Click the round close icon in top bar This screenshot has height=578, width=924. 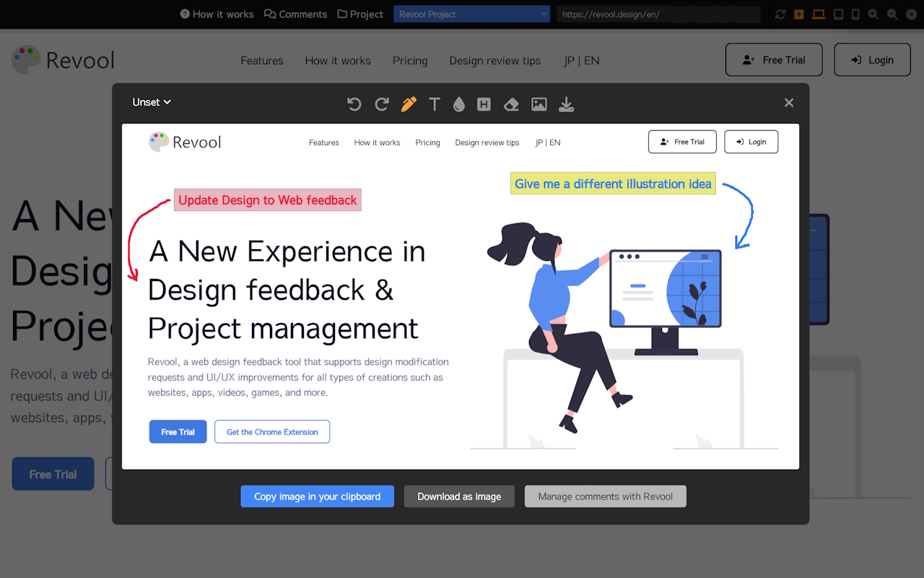click(x=911, y=14)
